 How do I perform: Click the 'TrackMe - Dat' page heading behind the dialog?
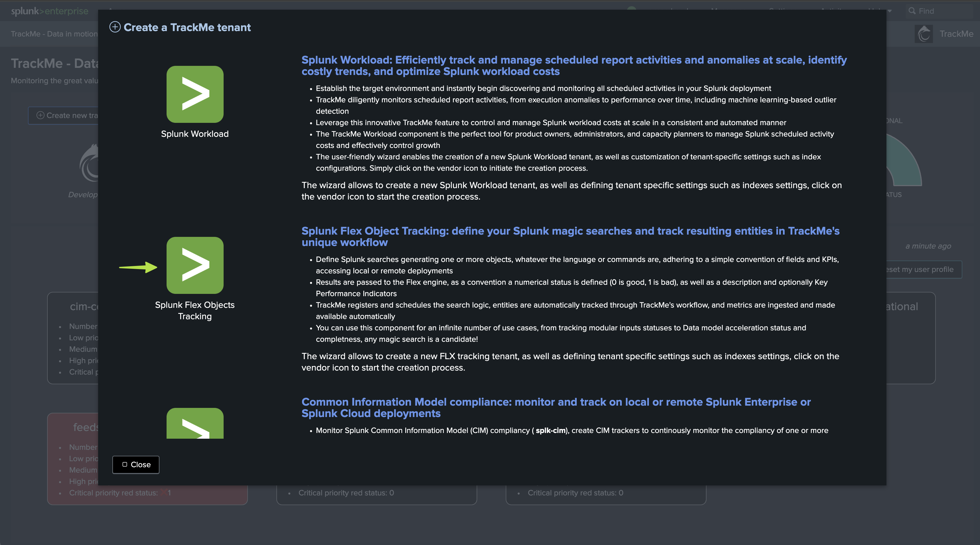[x=54, y=63]
